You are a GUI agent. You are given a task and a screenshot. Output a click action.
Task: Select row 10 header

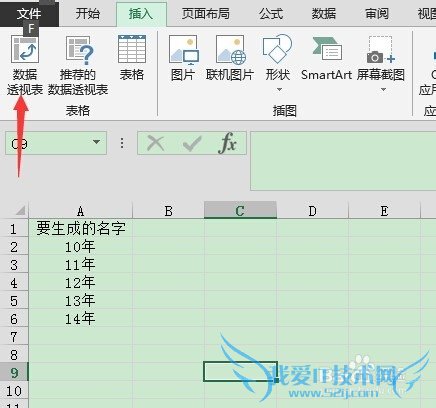[14, 391]
